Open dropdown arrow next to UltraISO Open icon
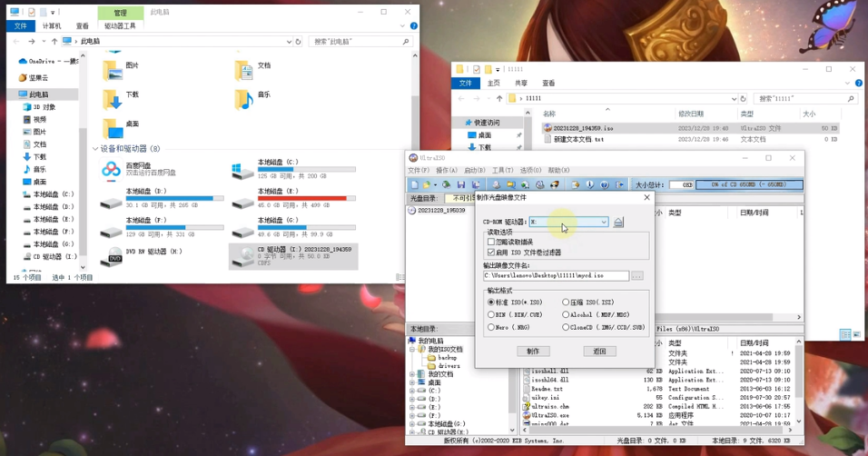 pyautogui.click(x=435, y=184)
